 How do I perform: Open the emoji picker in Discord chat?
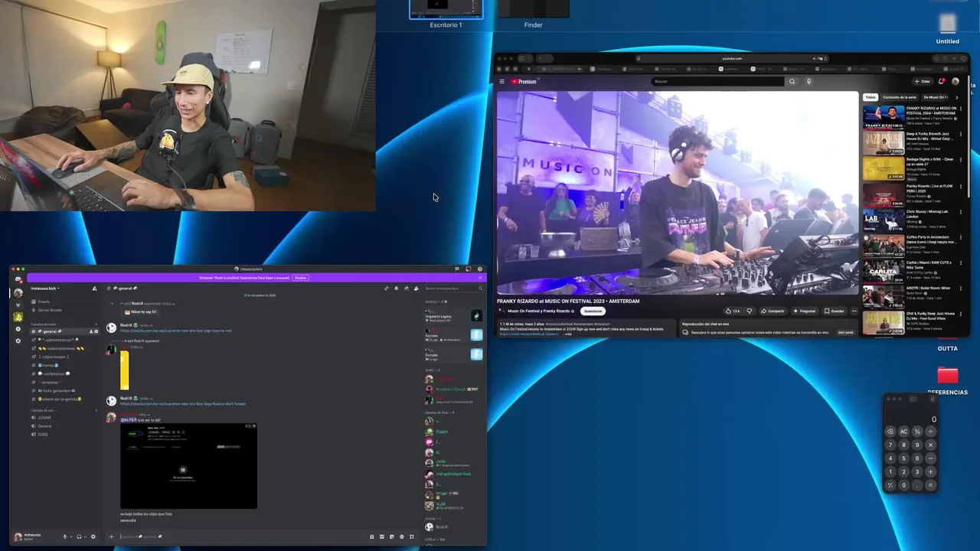(x=401, y=536)
